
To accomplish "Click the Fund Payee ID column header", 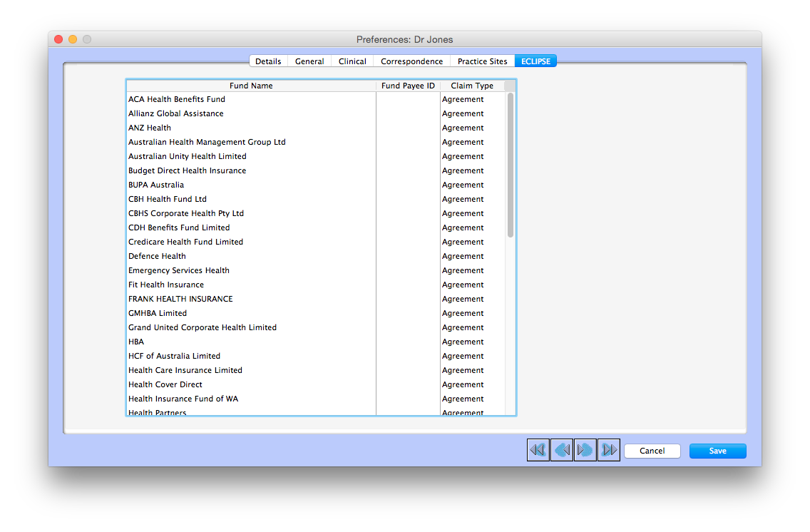I will point(408,85).
